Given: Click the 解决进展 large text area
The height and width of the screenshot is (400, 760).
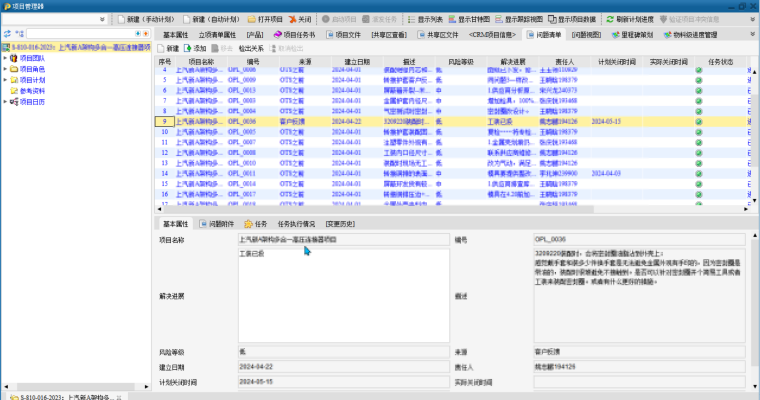Looking at the screenshot, I should [x=344, y=296].
